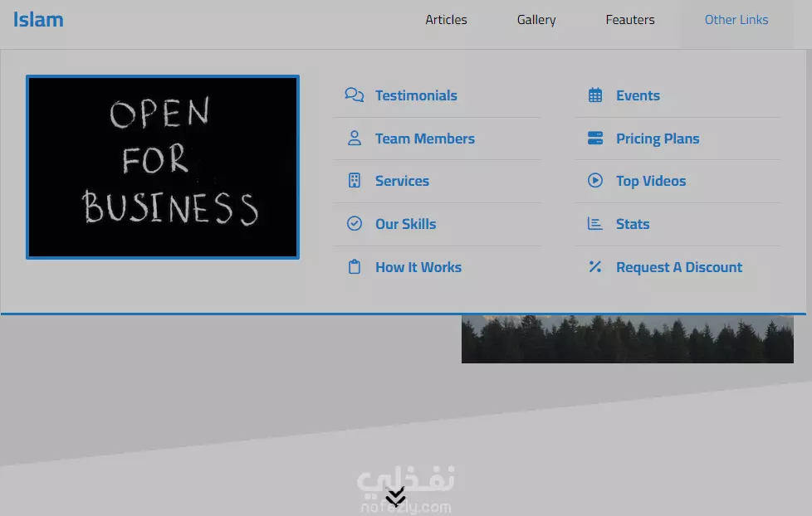The height and width of the screenshot is (516, 812).
Task: Click the Top Videos play icon
Action: (x=595, y=181)
